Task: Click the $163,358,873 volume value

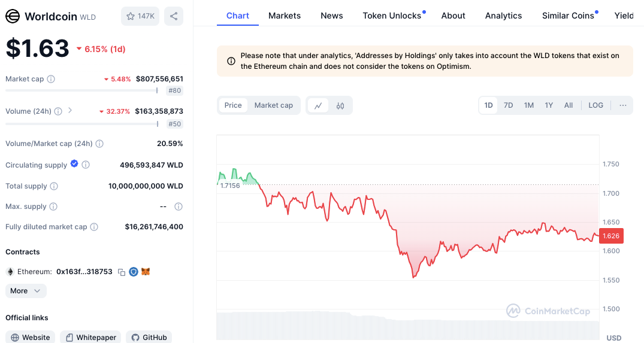Action: coord(159,111)
